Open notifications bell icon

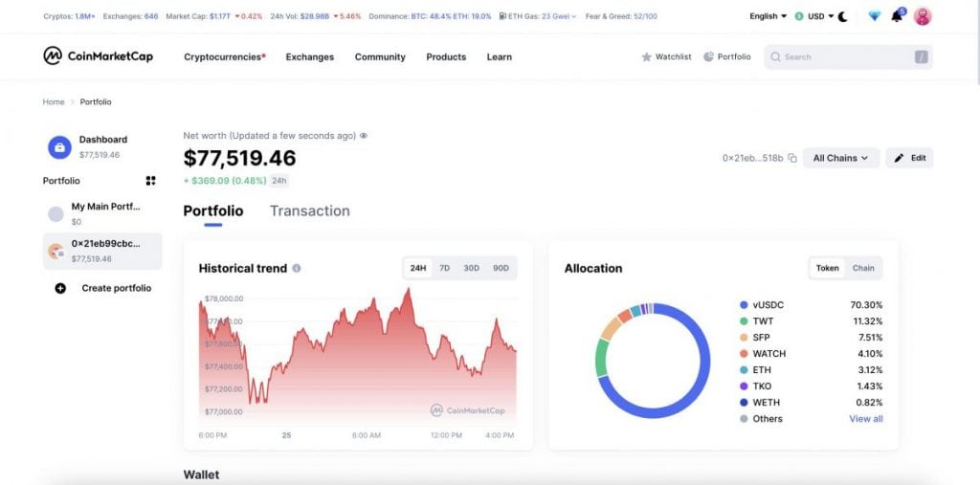click(897, 16)
